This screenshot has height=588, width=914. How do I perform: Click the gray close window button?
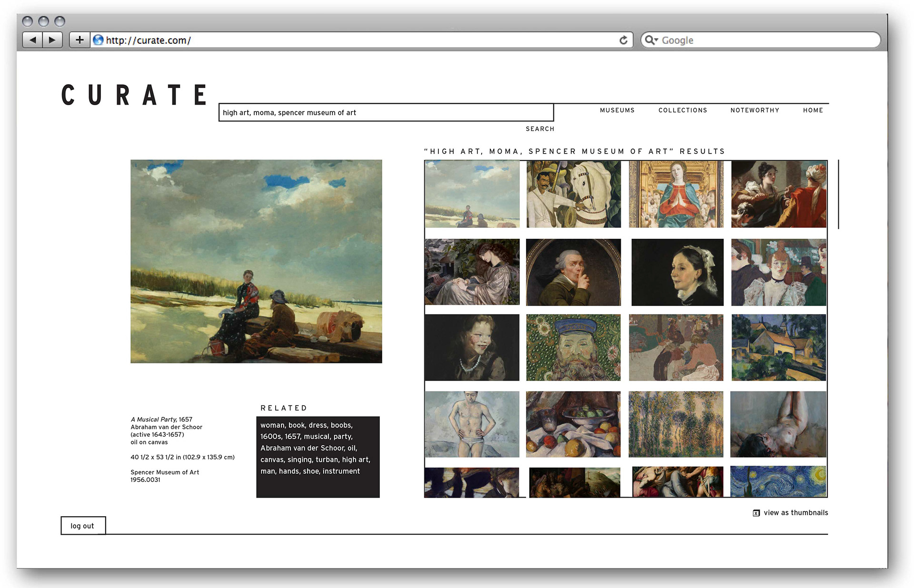[28, 21]
